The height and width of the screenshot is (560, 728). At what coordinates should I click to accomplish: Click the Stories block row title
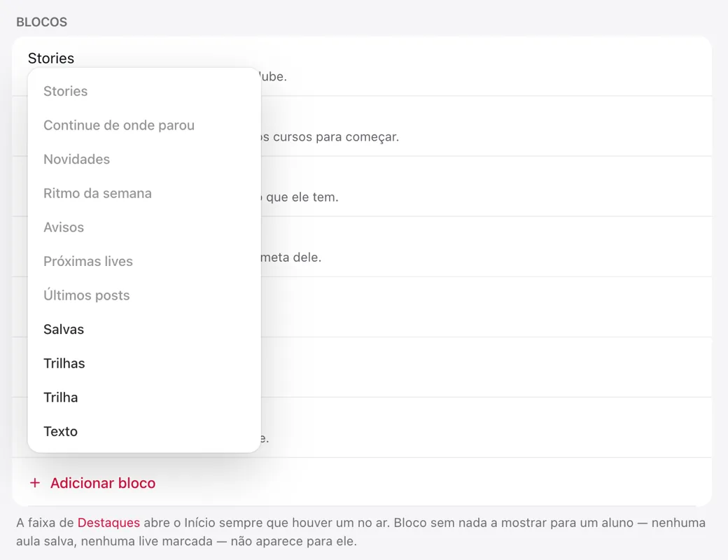pyautogui.click(x=51, y=58)
